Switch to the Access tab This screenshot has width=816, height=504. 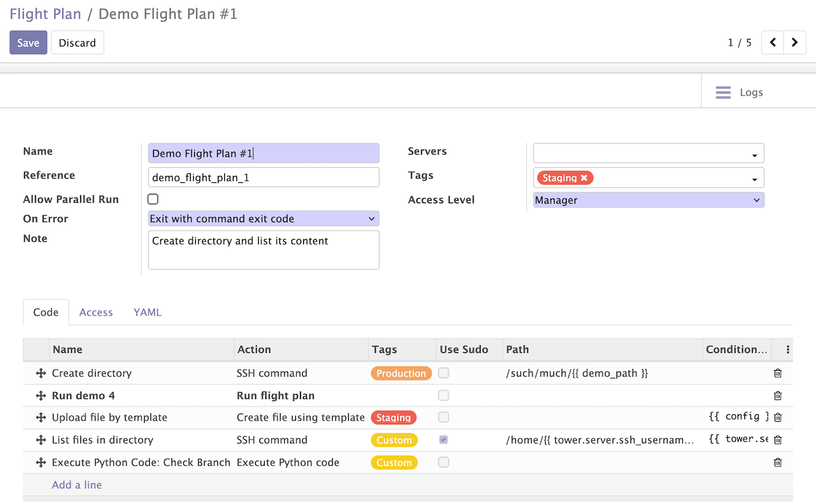96,312
